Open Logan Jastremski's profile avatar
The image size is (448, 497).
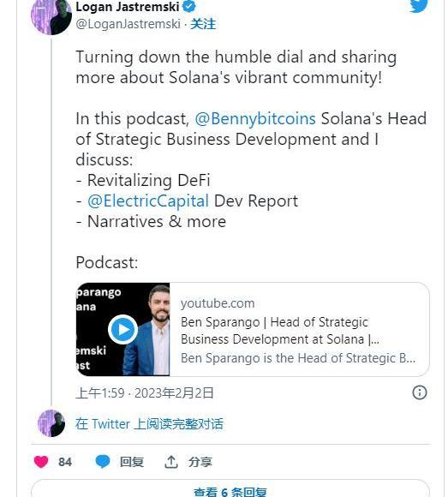[51, 15]
